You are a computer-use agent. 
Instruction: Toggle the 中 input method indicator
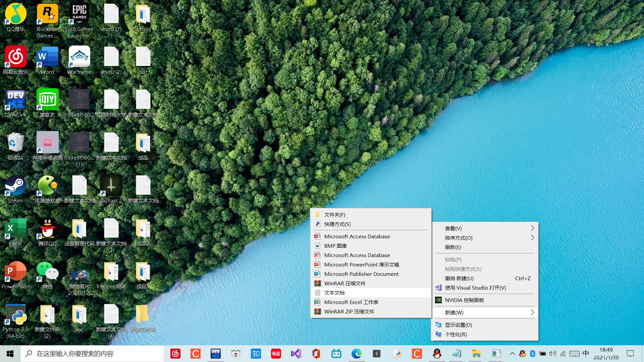coord(586,353)
